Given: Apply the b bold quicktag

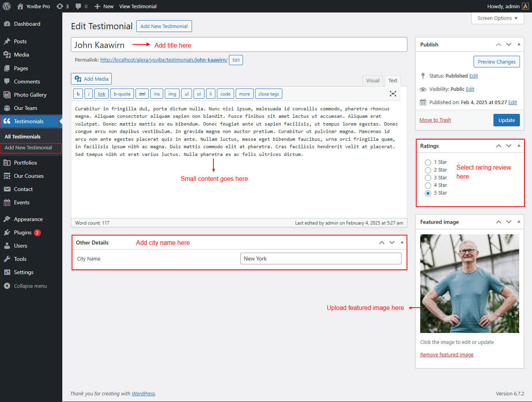Looking at the screenshot, I should tap(78, 94).
